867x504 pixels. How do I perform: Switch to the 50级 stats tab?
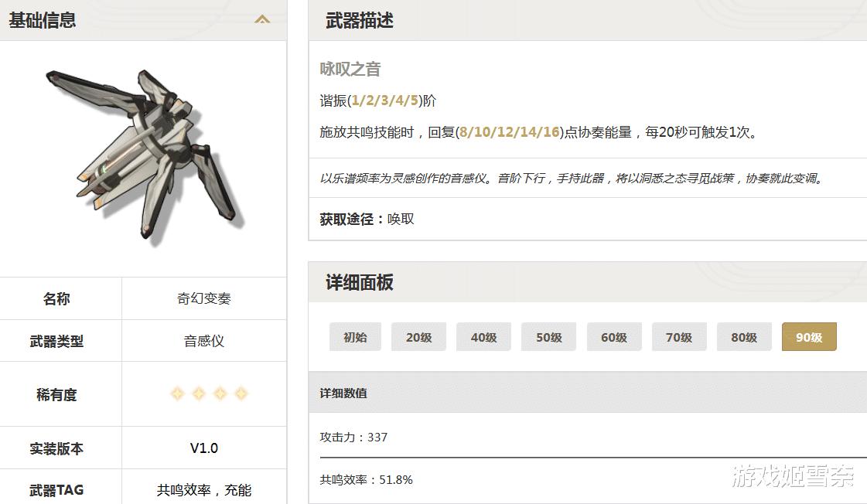548,337
